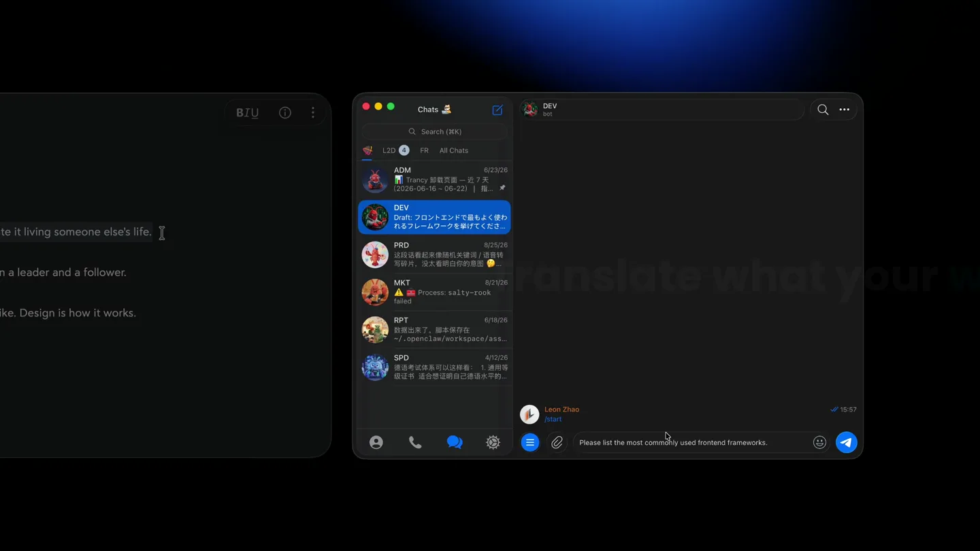Viewport: 980px width, 551px height.
Task: Click the DEV bot avatar in header
Action: [530, 110]
